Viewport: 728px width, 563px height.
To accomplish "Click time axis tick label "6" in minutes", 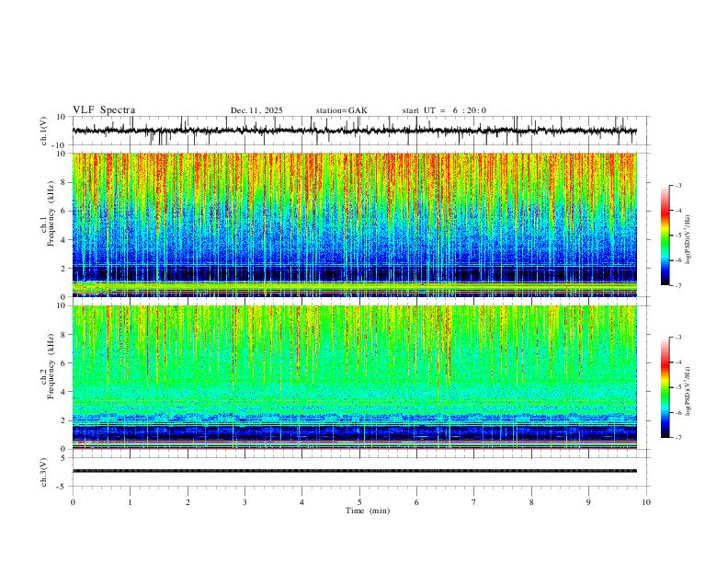I will point(416,502).
